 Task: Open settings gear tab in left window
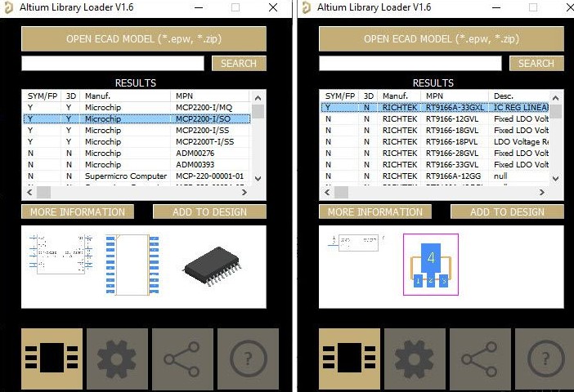point(117,359)
